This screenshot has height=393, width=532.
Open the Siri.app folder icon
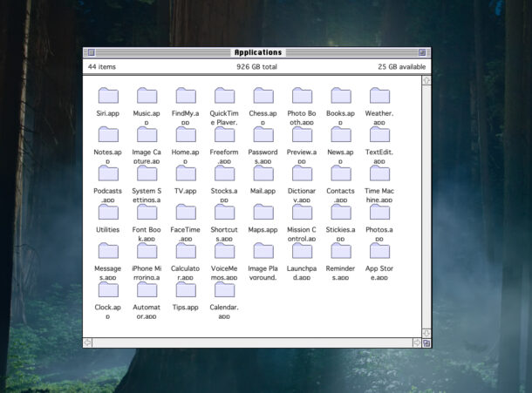click(x=108, y=96)
